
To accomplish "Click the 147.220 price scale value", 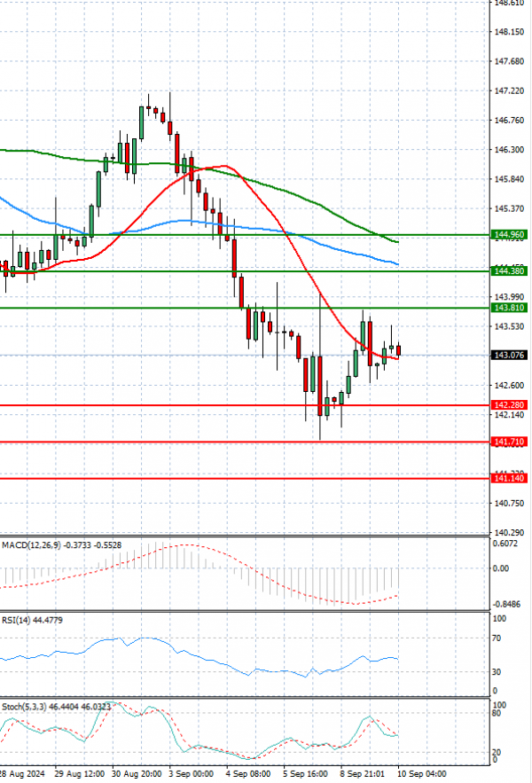I will [509, 91].
